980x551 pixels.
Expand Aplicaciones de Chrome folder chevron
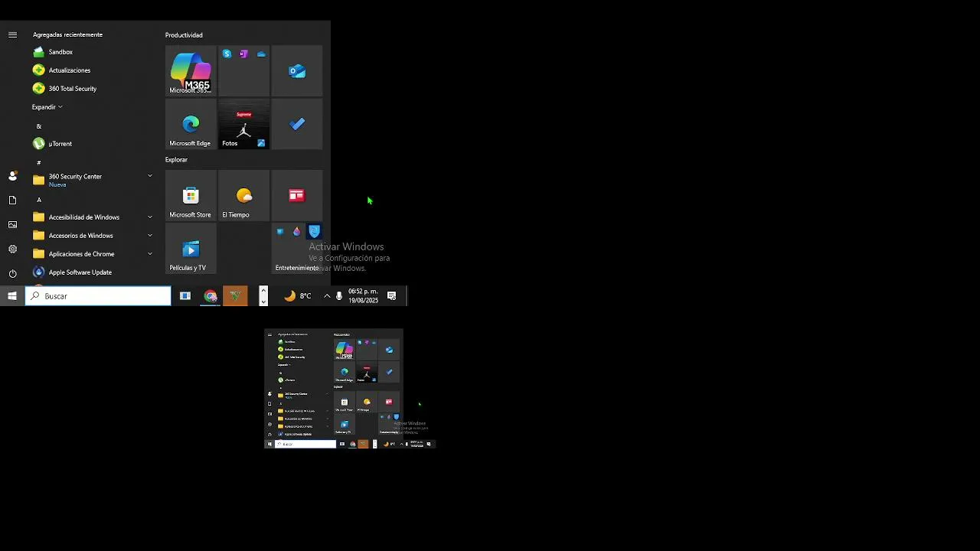(x=150, y=254)
